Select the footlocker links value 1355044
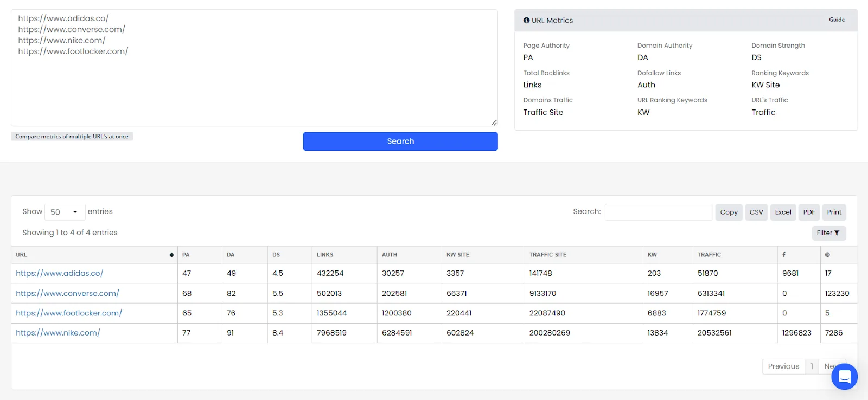The width and height of the screenshot is (868, 400). [331, 313]
